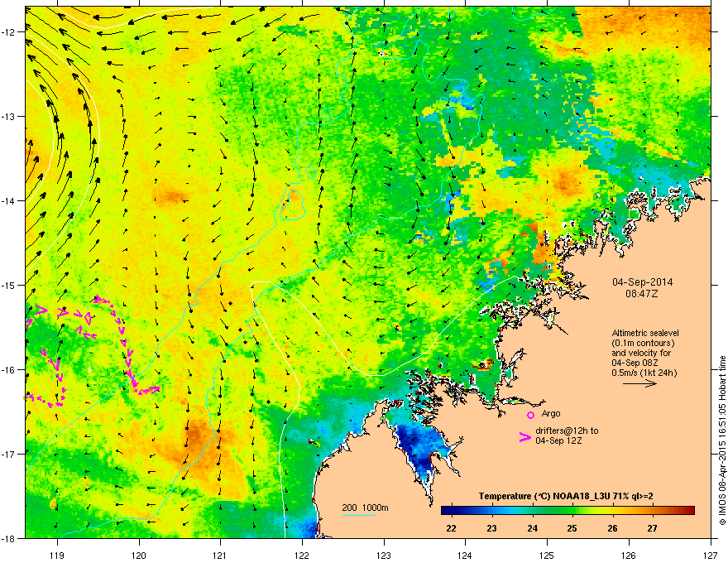Click colorbar tick label 22
Viewport: 728px width, 563px height.
[x=451, y=528]
